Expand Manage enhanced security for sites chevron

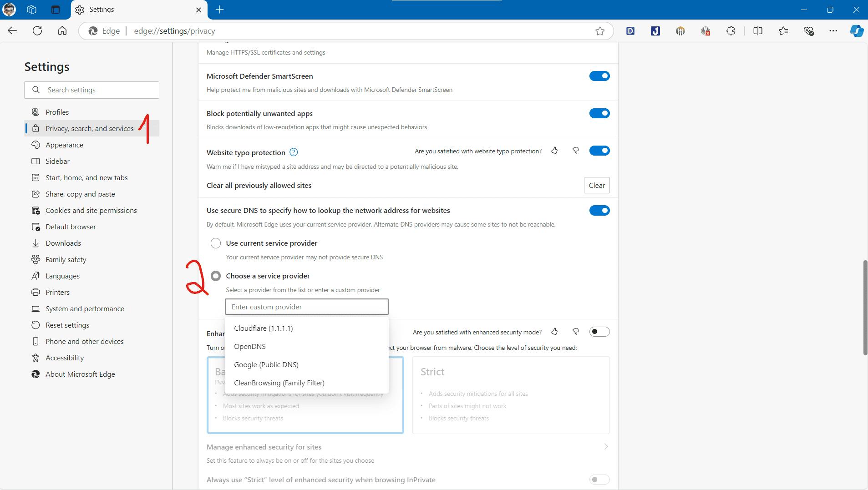(606, 446)
